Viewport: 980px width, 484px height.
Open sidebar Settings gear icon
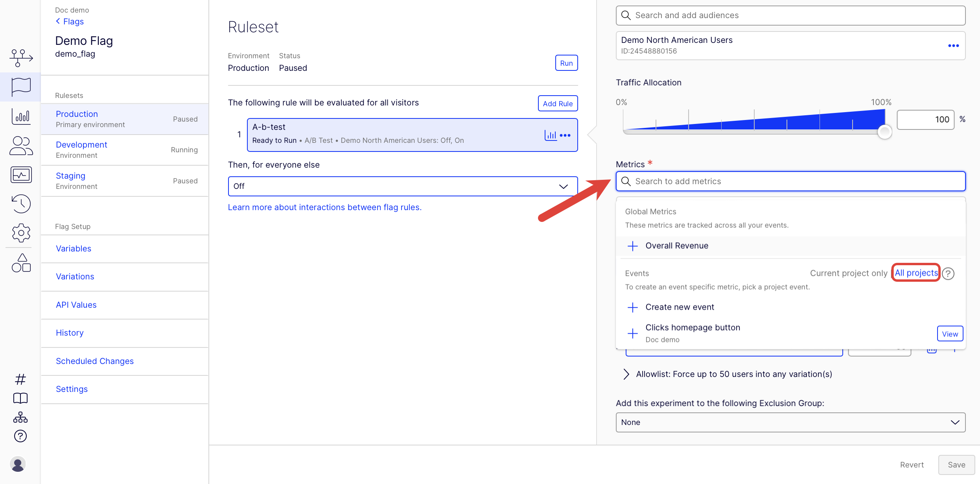click(20, 233)
